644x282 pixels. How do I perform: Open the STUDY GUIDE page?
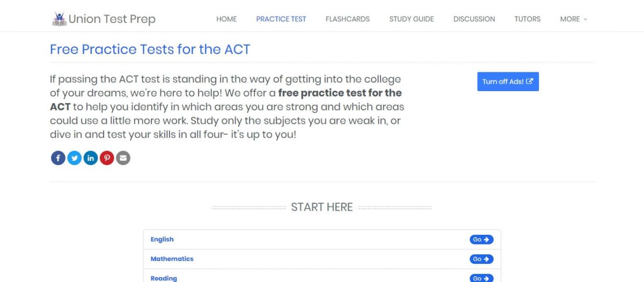click(412, 19)
